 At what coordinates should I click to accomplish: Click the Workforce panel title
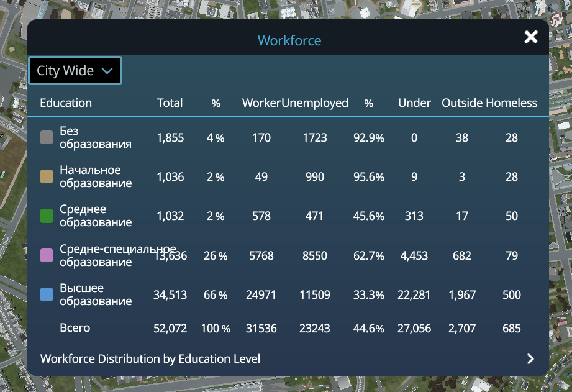point(289,40)
